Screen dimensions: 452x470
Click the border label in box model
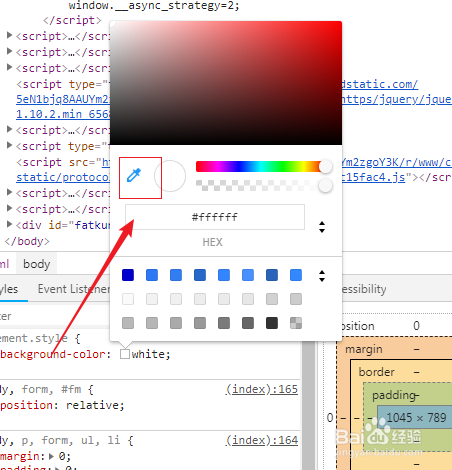[x=376, y=372]
